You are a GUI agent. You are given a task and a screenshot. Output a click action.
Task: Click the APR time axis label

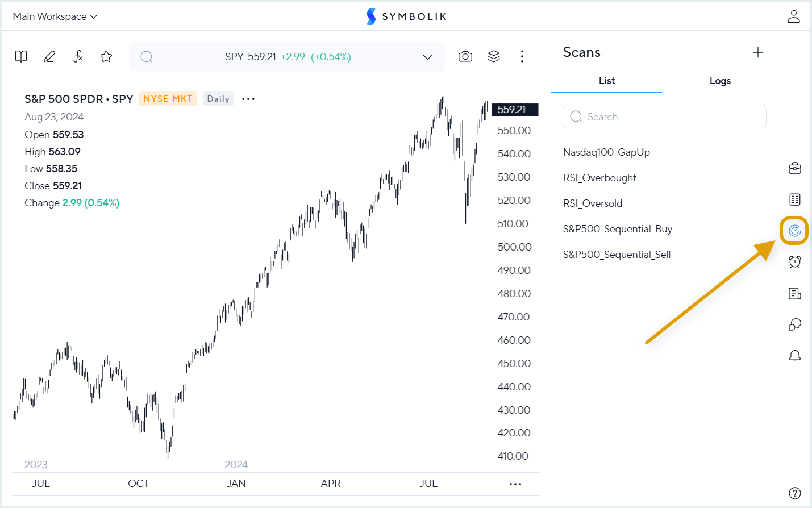pyautogui.click(x=331, y=484)
